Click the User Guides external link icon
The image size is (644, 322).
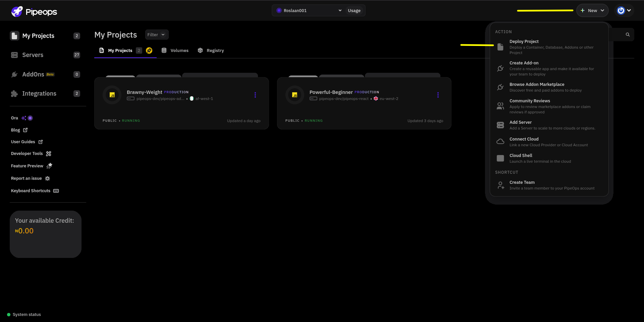tap(41, 142)
